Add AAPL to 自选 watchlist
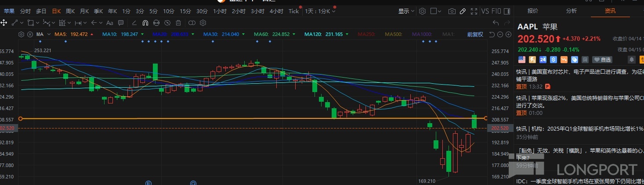The height and width of the screenshot is (185, 644). [602, 60]
